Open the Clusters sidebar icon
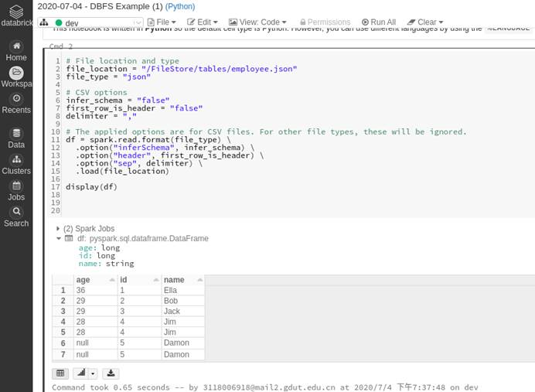Viewport: 535px width, 392px height. tap(16, 159)
